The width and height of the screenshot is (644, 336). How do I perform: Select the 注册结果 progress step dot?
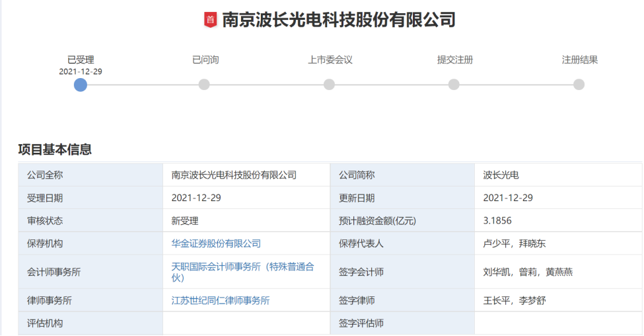tap(579, 85)
